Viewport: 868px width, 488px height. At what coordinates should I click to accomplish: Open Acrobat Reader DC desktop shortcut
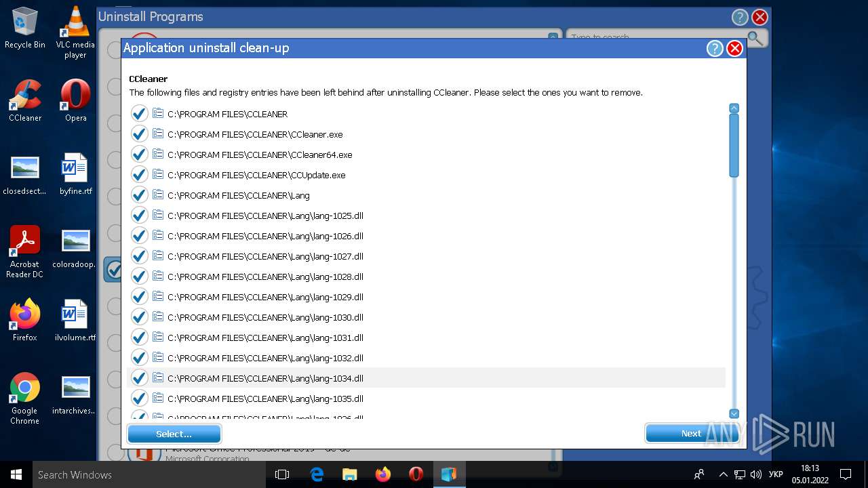25,252
